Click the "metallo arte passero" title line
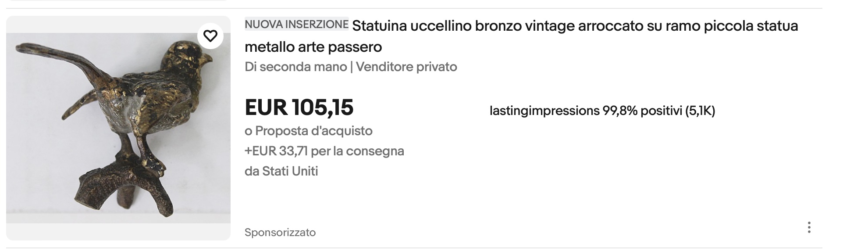Image resolution: width=868 pixels, height=251 pixels. 313,47
